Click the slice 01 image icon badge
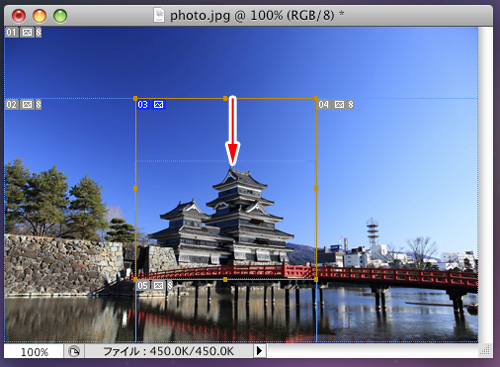The width and height of the screenshot is (500, 367). click(x=27, y=32)
